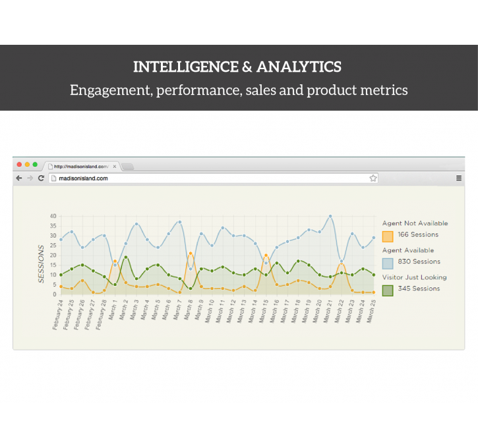Click the browser back arrow
478x448 pixels.
point(19,178)
